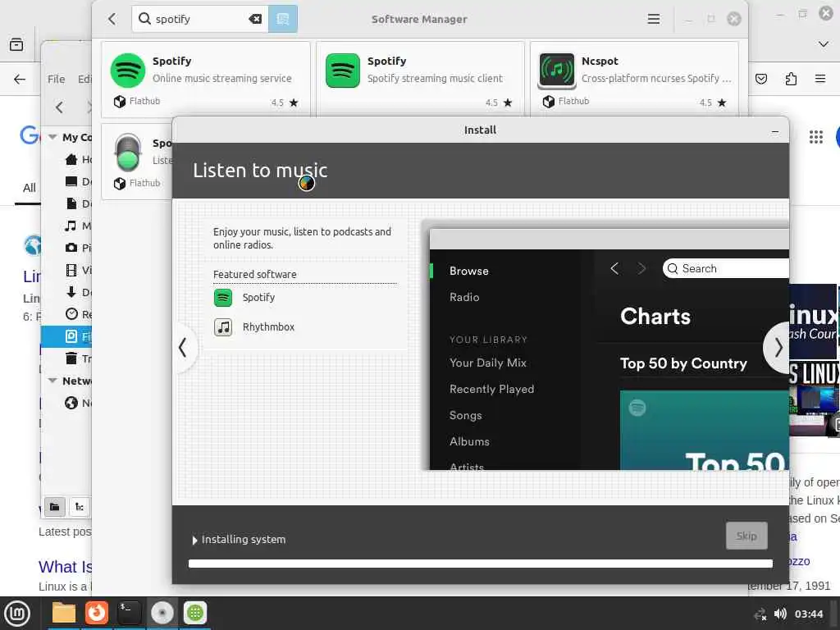The width and height of the screenshot is (840, 630).
Task: Open Videos folder icon in file manager
Action: (x=71, y=270)
